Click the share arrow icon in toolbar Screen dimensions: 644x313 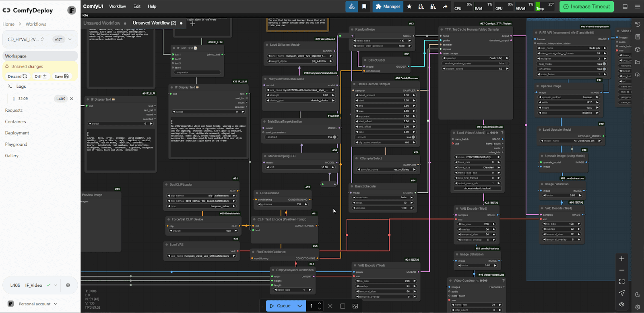click(x=445, y=6)
